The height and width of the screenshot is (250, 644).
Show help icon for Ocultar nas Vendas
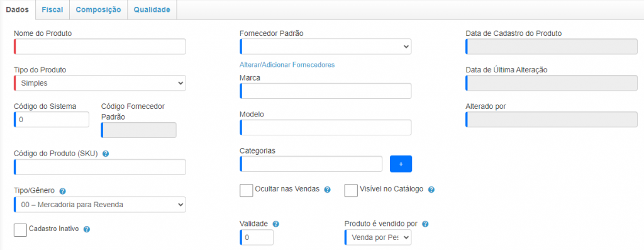point(327,190)
